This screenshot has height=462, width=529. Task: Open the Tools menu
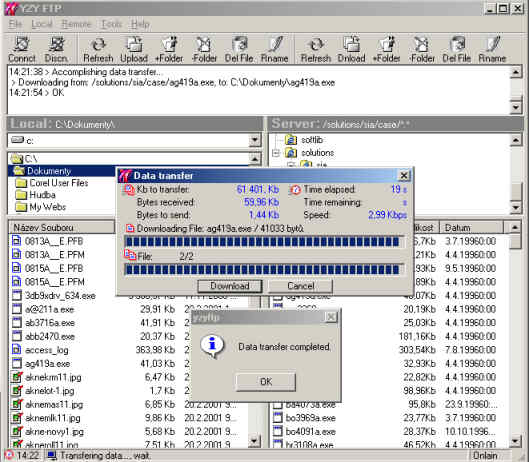(x=111, y=24)
